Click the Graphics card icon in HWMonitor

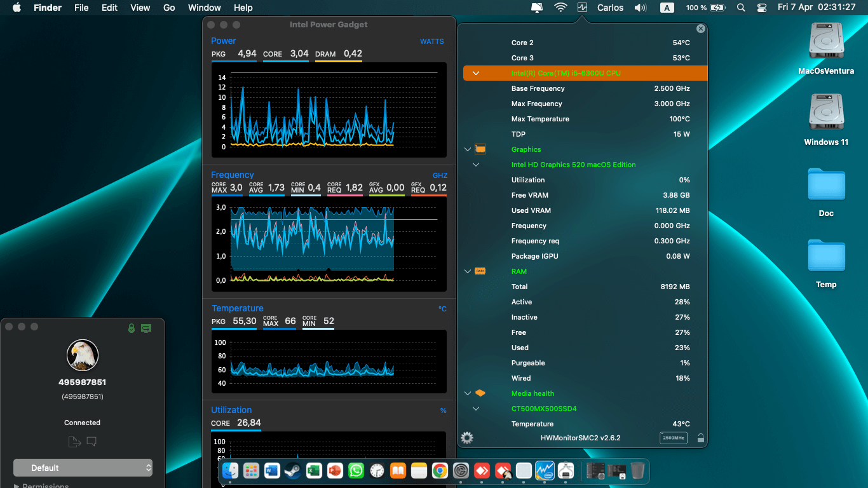pos(480,149)
